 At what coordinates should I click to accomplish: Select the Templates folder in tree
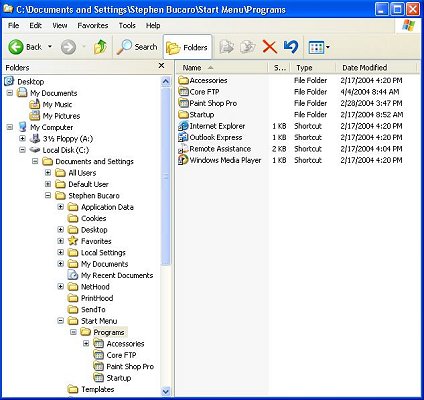(x=91, y=389)
